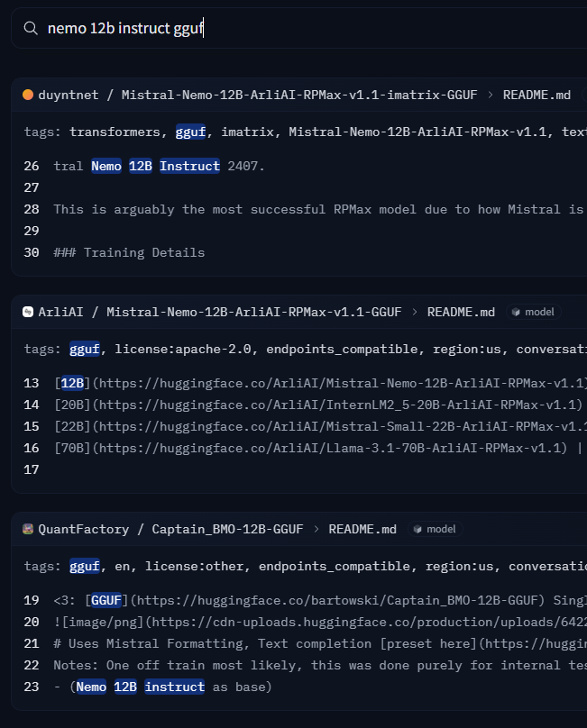This screenshot has width=587, height=728.
Task: Click "region:us" tag in QuantFactory result
Action: click(x=459, y=567)
